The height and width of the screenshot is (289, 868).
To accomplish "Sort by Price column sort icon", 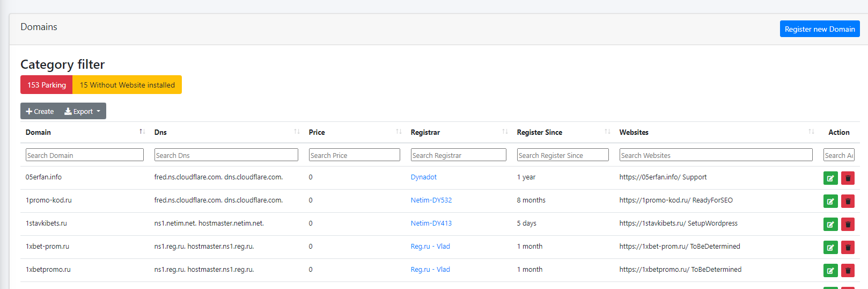I will [399, 132].
